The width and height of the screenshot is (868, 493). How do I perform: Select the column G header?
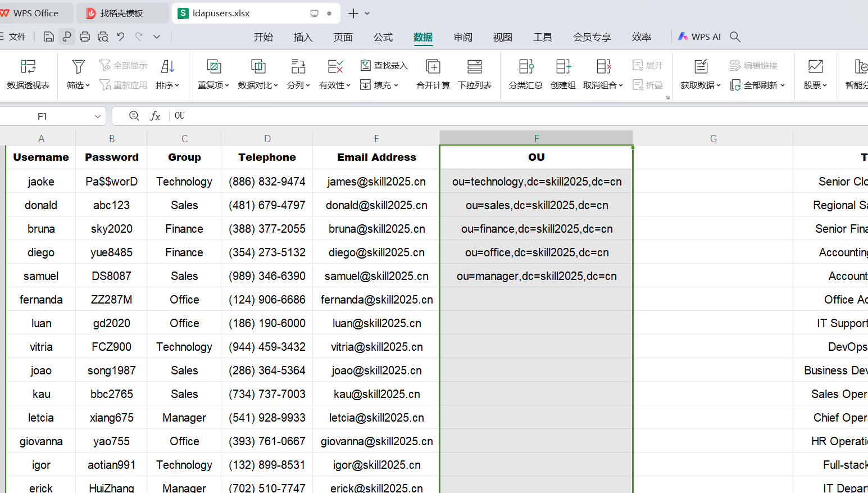713,138
